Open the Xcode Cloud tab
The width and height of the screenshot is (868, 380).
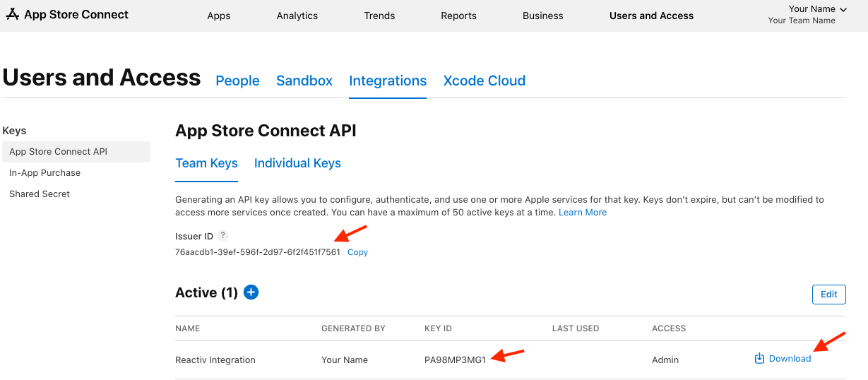click(x=484, y=81)
